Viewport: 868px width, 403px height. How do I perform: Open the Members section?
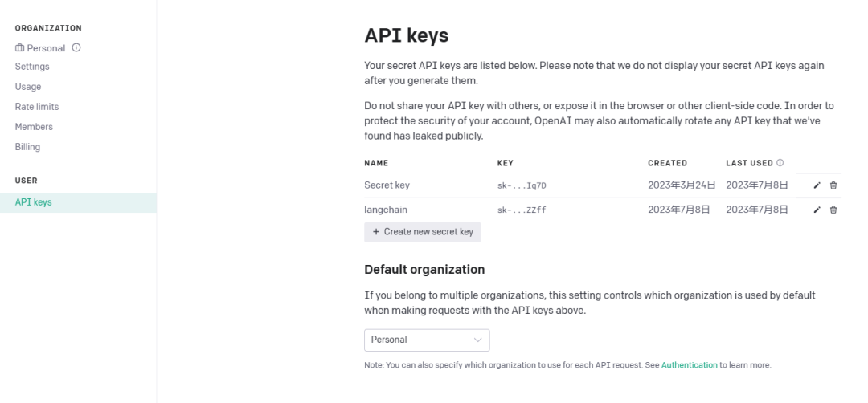[34, 127]
